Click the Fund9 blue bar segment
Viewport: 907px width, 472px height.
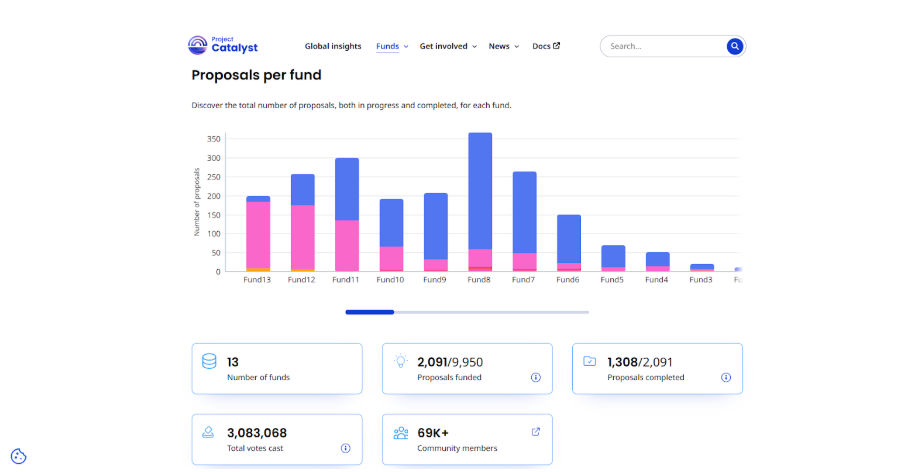tap(436, 226)
